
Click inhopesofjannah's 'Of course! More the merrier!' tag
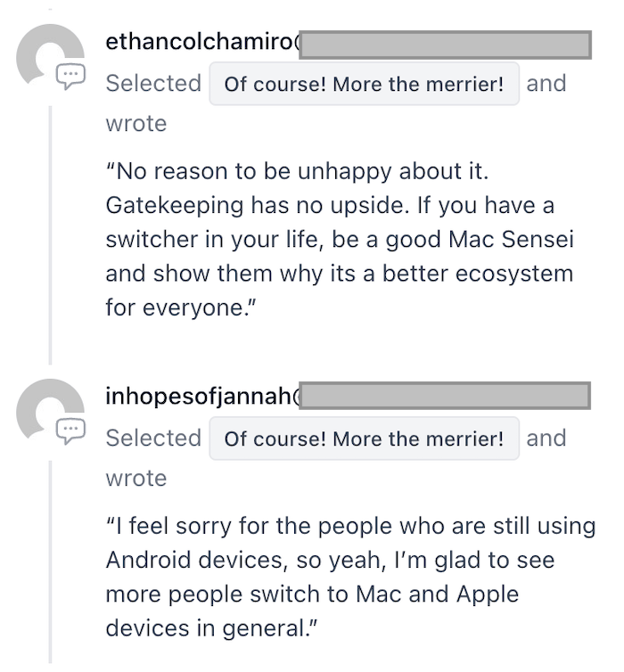click(364, 439)
